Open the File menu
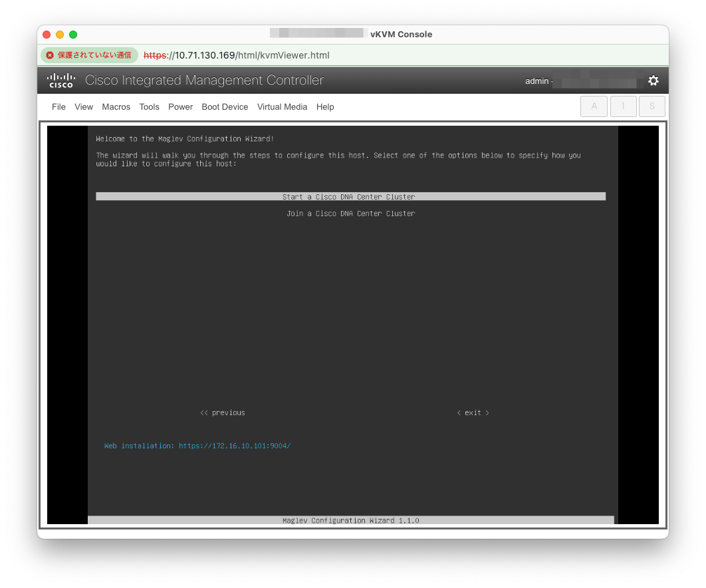The image size is (706, 588). (59, 107)
